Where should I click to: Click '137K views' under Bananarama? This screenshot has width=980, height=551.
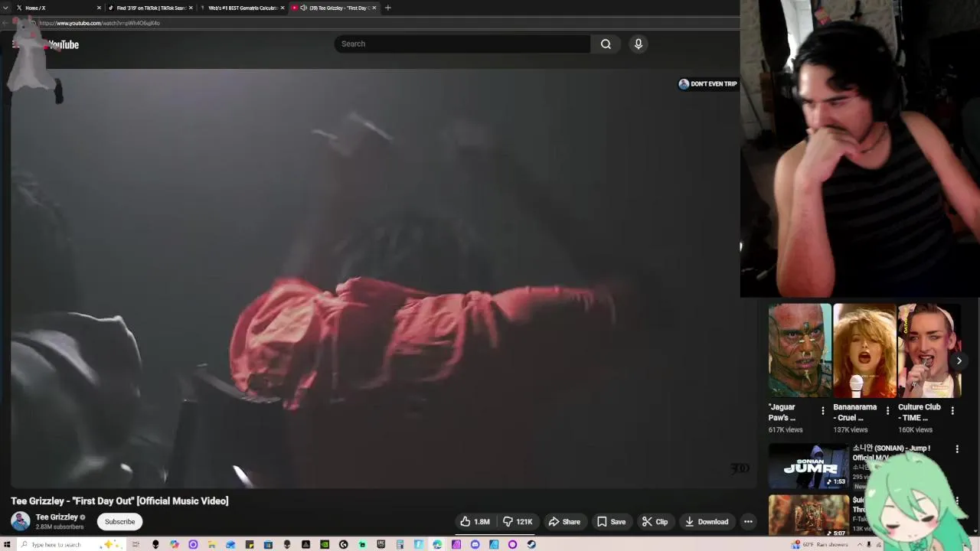coord(851,430)
